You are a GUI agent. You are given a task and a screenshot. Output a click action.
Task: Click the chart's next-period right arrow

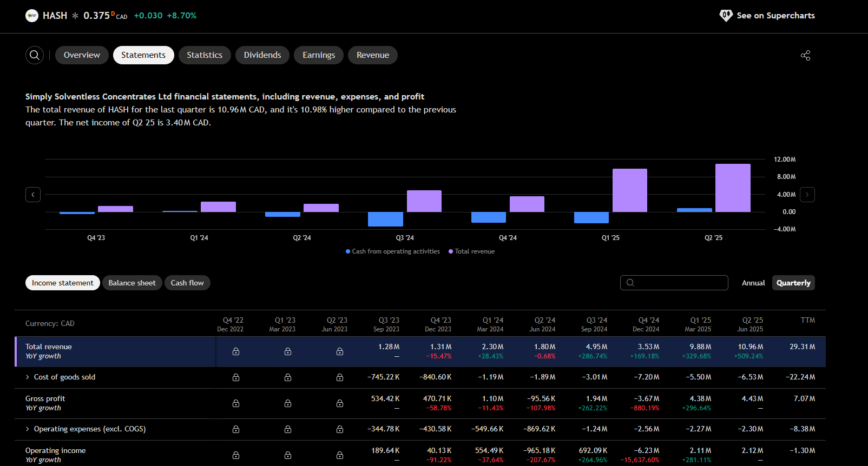click(x=807, y=195)
